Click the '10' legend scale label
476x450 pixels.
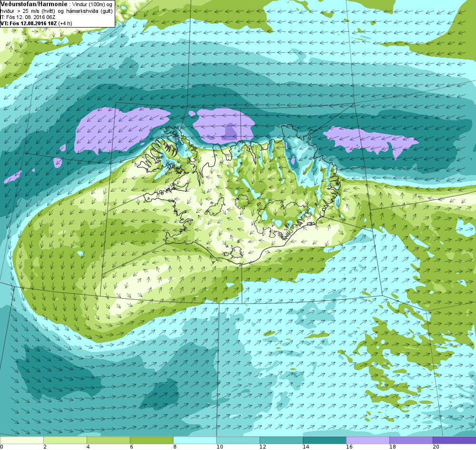[219, 446]
